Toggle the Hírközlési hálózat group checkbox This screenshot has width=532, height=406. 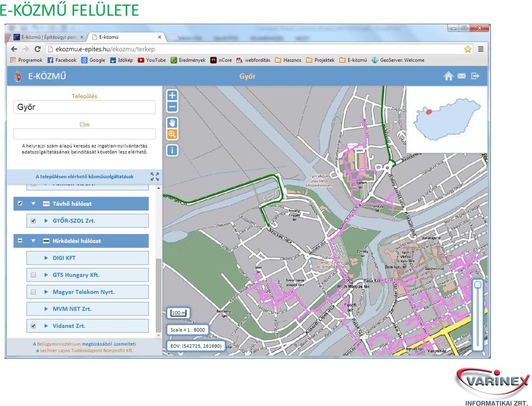click(20, 241)
